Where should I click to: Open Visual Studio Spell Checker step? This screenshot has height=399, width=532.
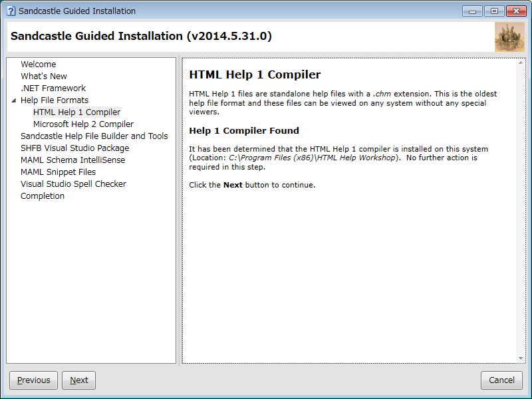(73, 184)
